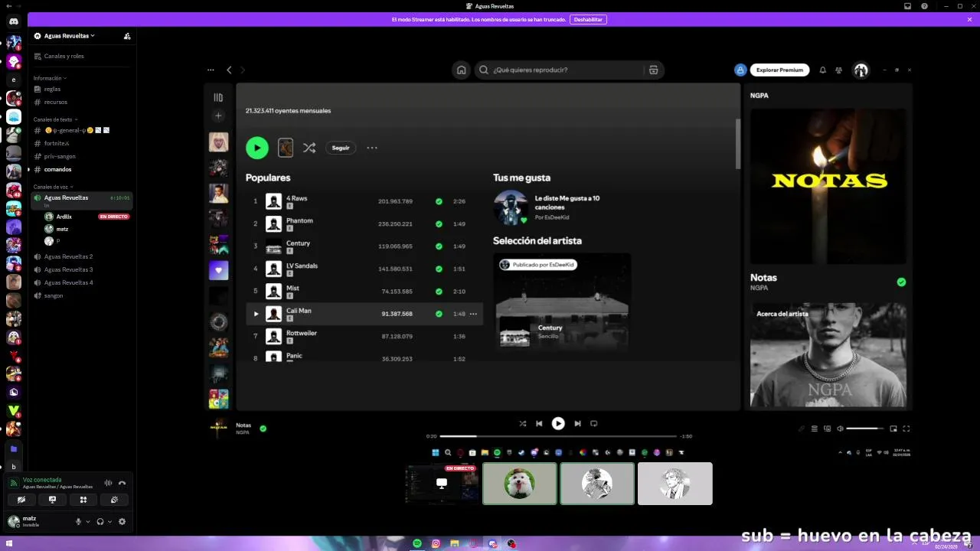Click the green artist play button
The width and height of the screenshot is (980, 551).
257,148
